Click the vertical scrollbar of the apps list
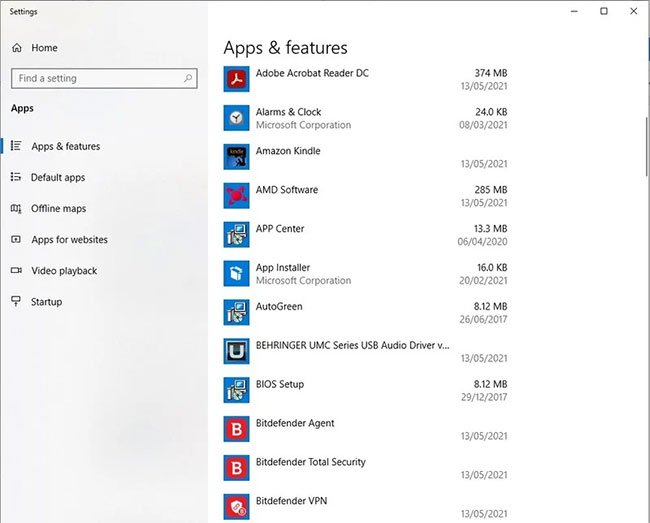The height and width of the screenshot is (523, 650). (x=645, y=150)
